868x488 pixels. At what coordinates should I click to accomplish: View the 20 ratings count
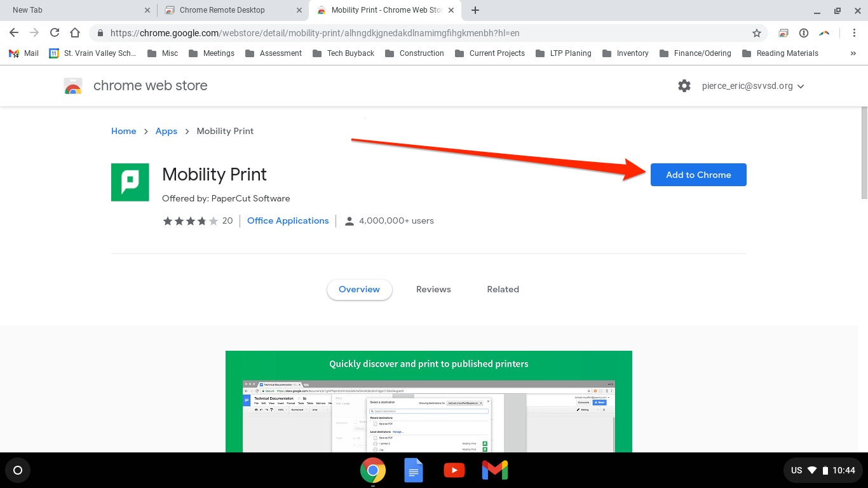tap(227, 220)
